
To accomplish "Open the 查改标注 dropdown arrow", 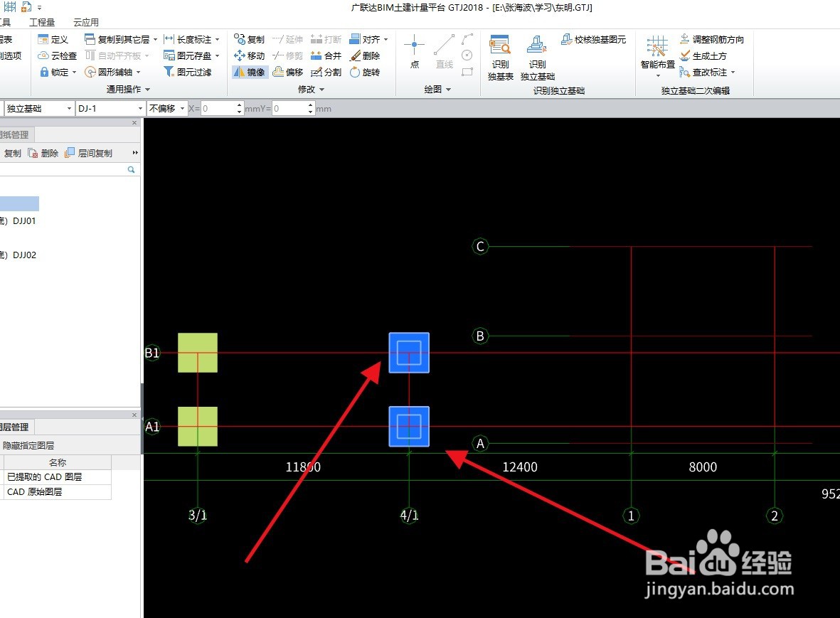I will [x=733, y=73].
